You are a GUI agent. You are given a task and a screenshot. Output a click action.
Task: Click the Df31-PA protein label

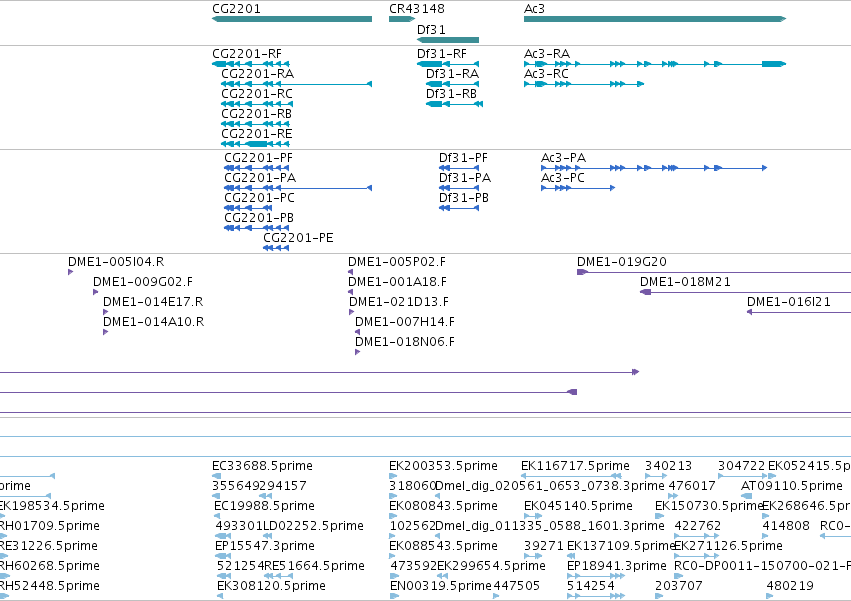click(x=465, y=178)
